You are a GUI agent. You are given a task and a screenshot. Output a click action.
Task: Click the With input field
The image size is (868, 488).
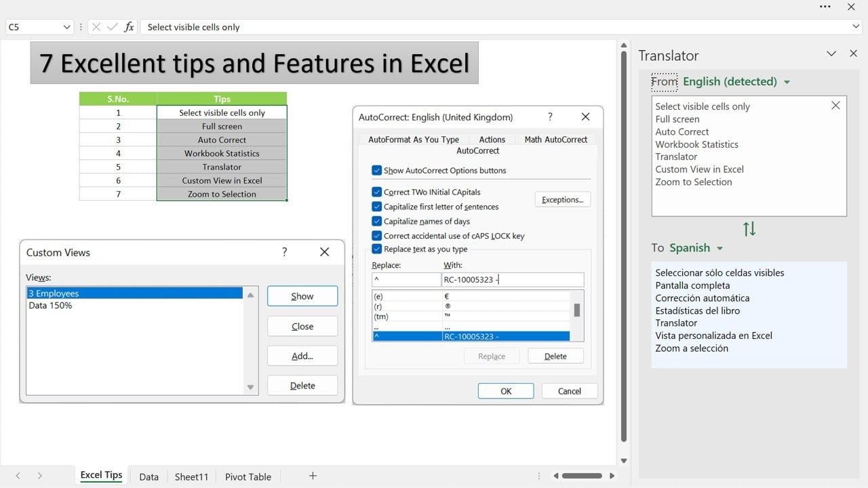(513, 279)
